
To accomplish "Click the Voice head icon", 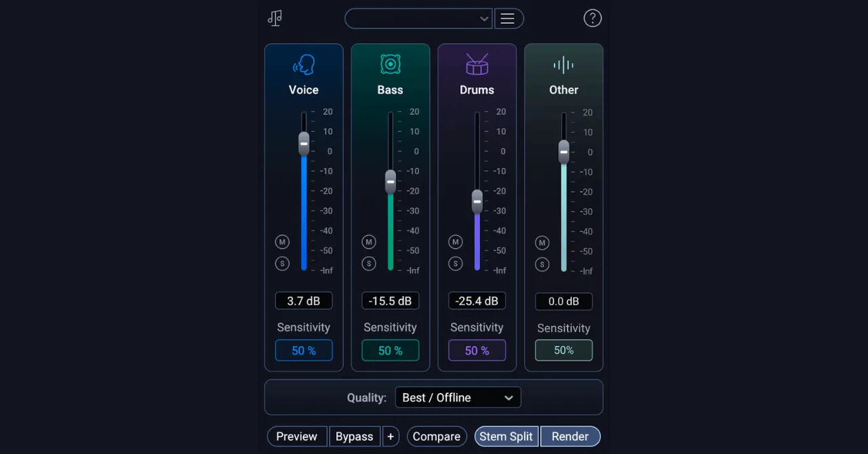I will [x=304, y=65].
